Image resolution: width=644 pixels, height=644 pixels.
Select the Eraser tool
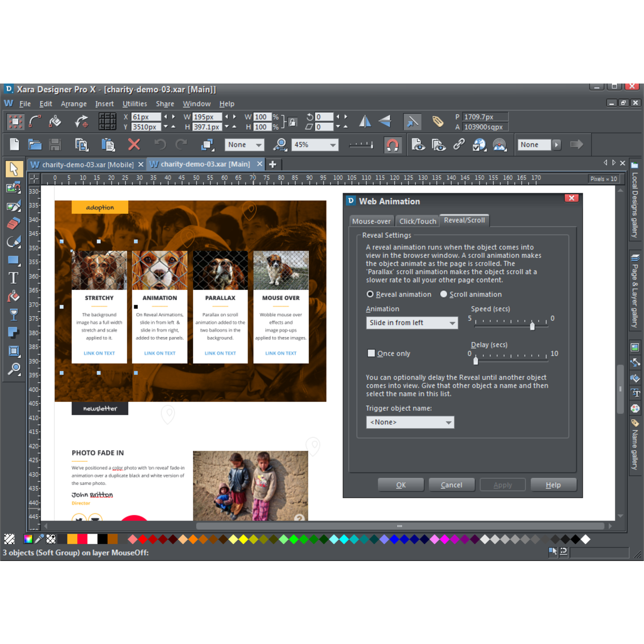14,223
